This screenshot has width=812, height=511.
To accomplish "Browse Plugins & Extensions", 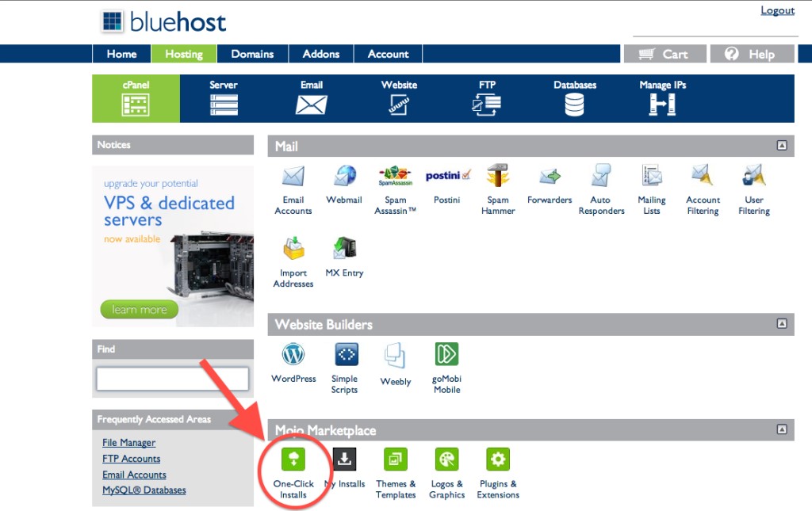I will tap(498, 474).
